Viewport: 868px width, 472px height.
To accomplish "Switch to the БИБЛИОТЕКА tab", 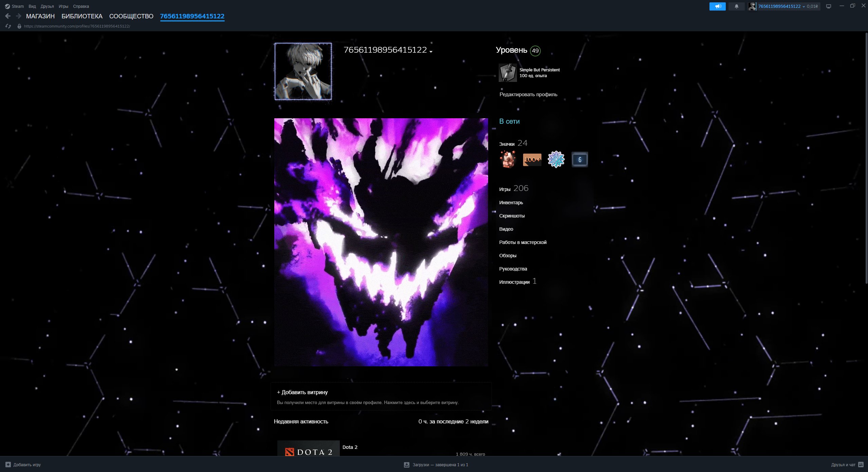I will tap(82, 16).
